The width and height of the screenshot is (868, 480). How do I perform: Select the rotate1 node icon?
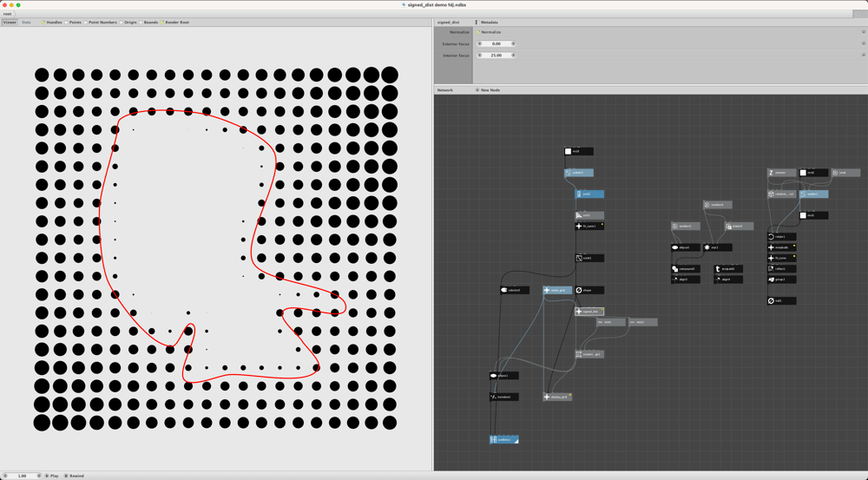(771, 237)
